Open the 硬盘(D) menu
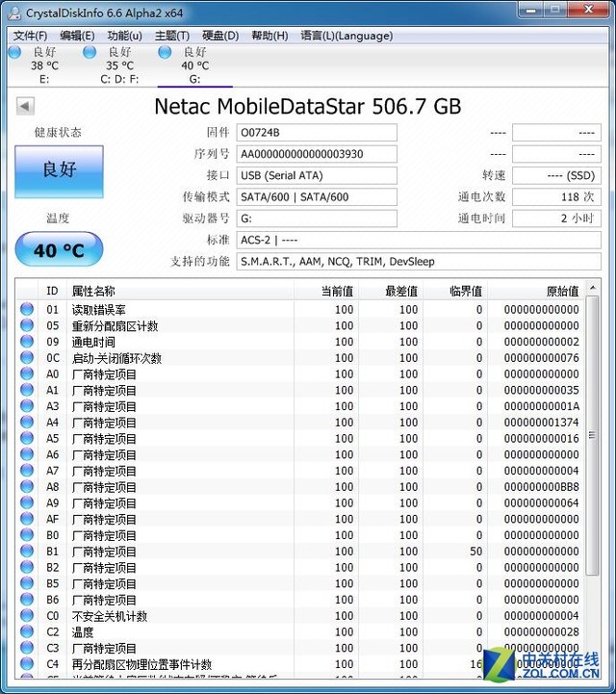616x694 pixels. 220,36
